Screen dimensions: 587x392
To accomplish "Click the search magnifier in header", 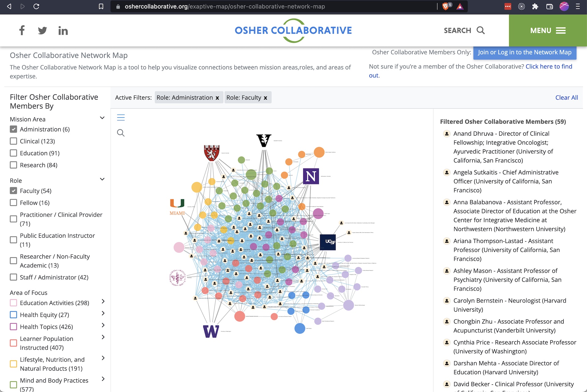I will click(481, 30).
